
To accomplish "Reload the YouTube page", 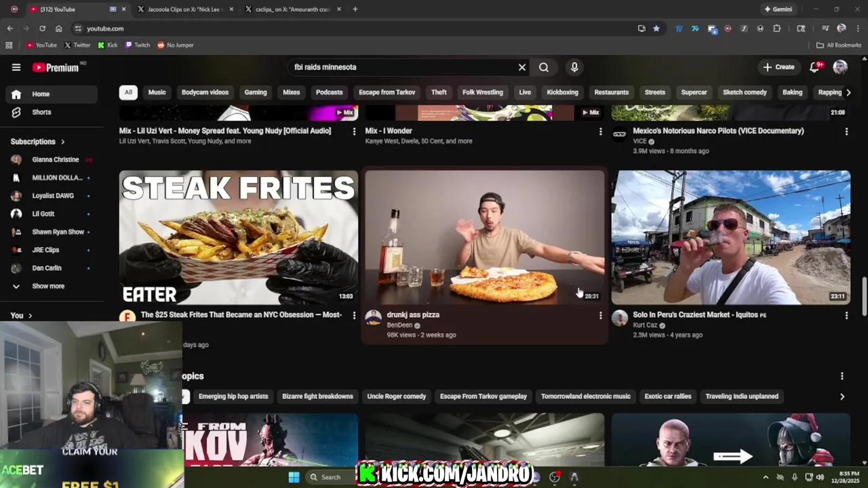I will (x=42, y=28).
